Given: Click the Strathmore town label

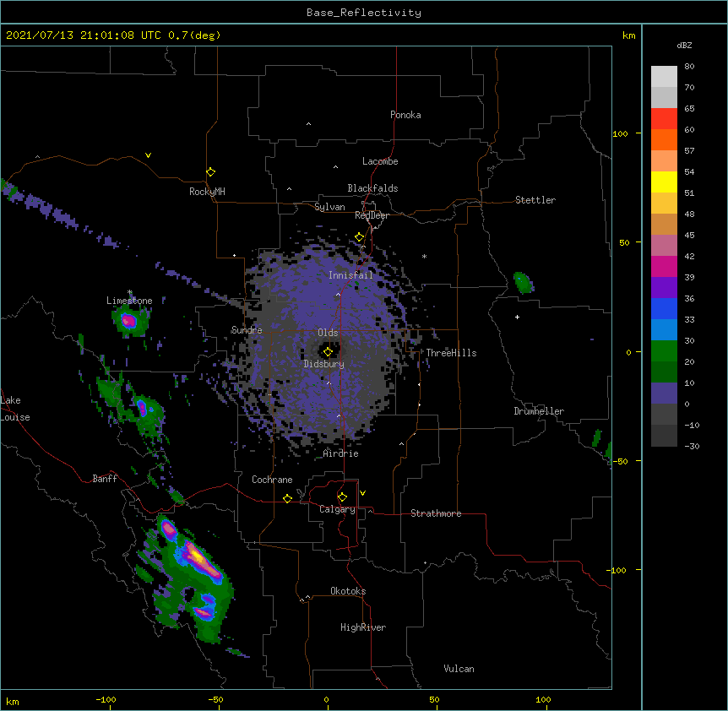Looking at the screenshot, I should click(436, 513).
